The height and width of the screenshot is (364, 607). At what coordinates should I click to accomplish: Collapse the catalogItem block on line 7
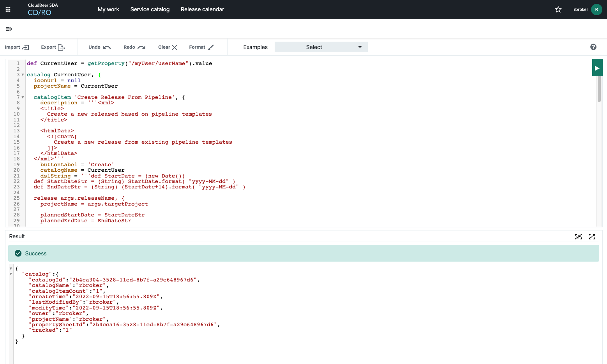point(23,97)
